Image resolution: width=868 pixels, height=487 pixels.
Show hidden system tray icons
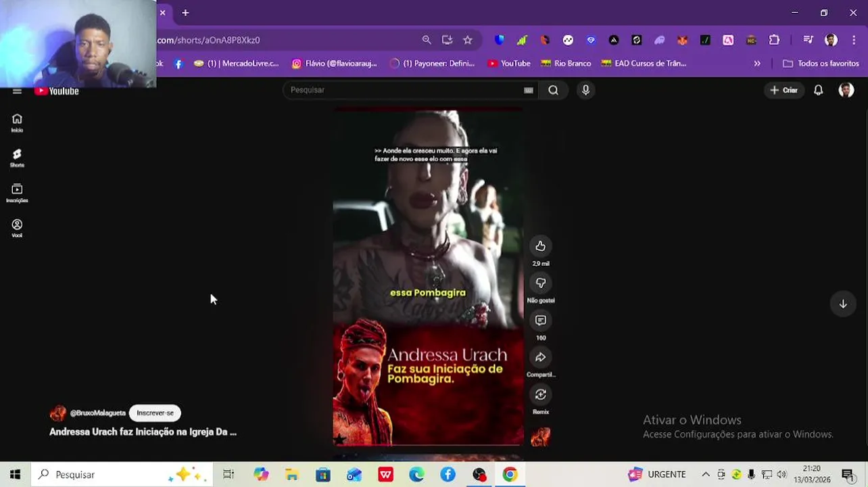point(706,475)
